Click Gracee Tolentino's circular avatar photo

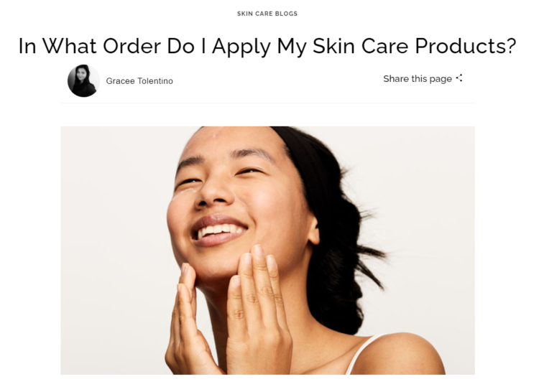[83, 80]
